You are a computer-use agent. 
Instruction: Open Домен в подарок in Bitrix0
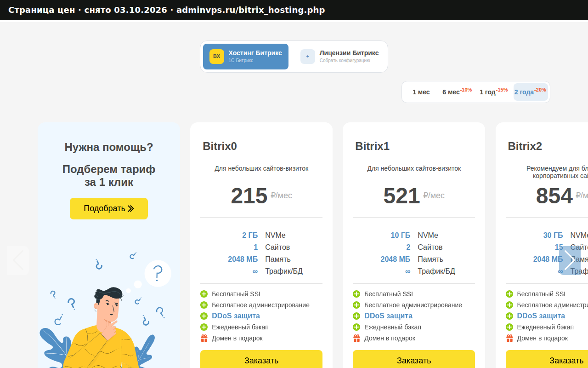237,338
